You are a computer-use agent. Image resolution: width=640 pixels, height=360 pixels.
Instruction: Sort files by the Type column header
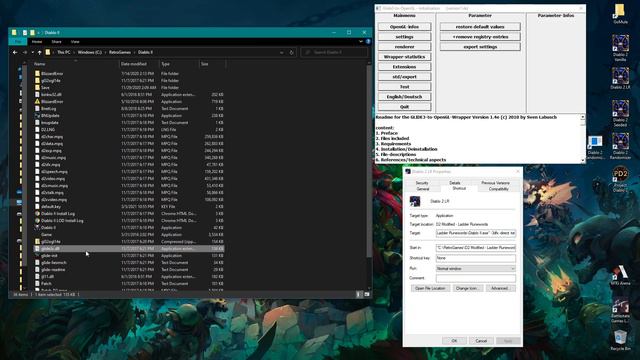click(179, 64)
